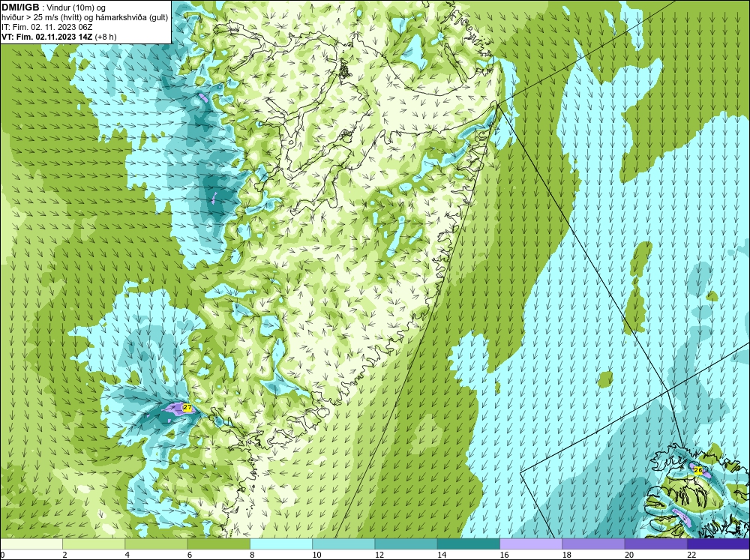Viewport: 750px width, 560px height.
Task: Click the dark indigo legend swatch above 22
Action: coord(718,544)
